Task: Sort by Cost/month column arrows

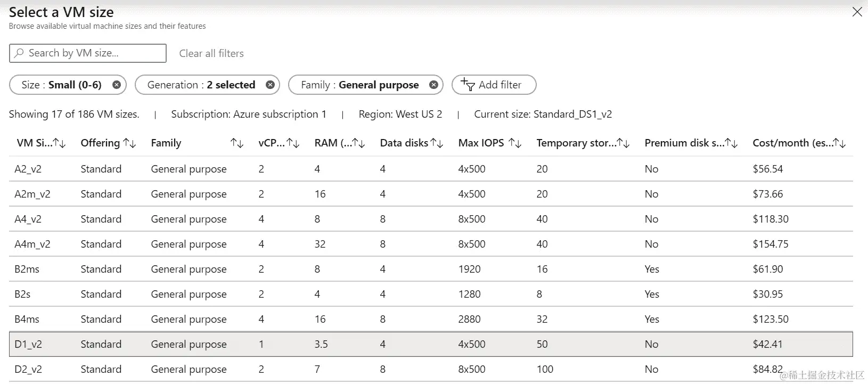Action: tap(839, 143)
